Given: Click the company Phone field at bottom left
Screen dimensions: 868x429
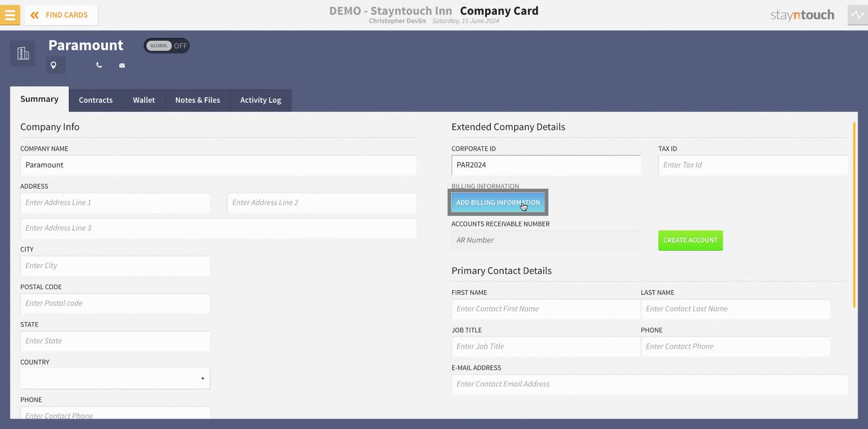Looking at the screenshot, I should click(x=115, y=413).
